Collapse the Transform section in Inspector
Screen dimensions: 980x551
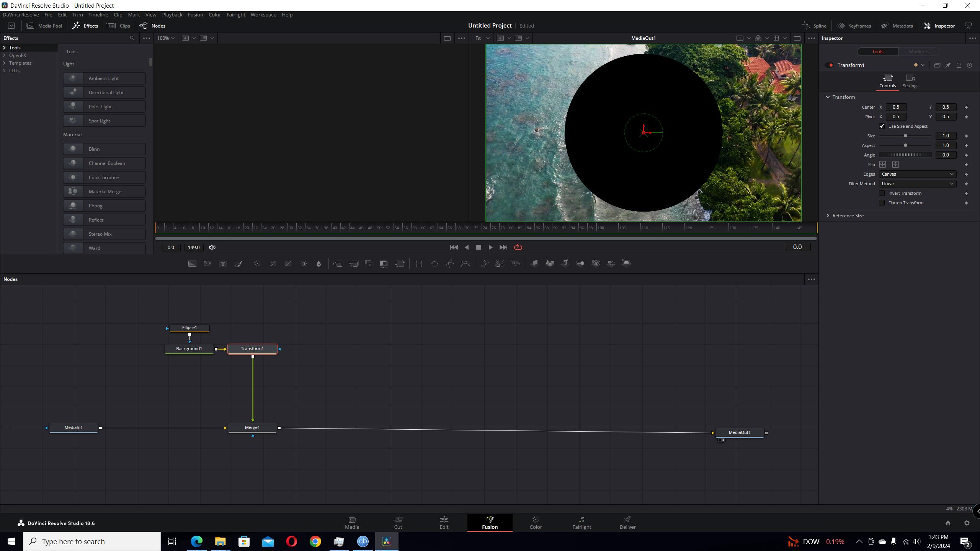tap(828, 97)
